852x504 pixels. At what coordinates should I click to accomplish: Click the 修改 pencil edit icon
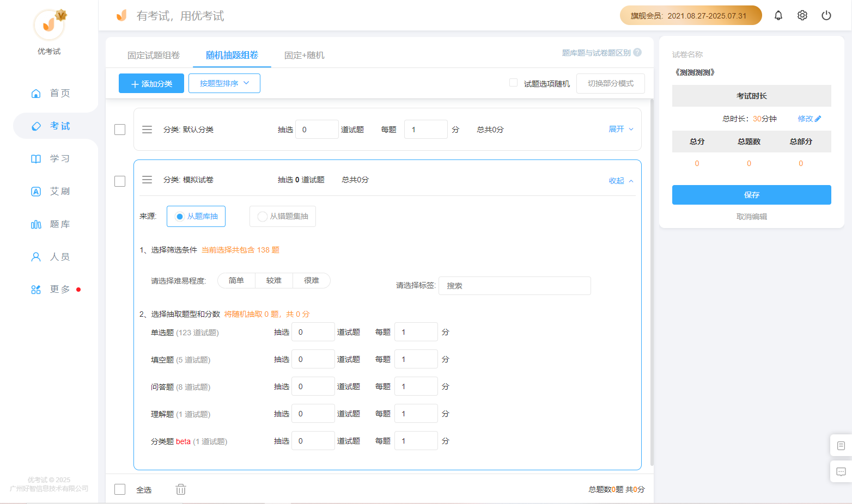818,119
